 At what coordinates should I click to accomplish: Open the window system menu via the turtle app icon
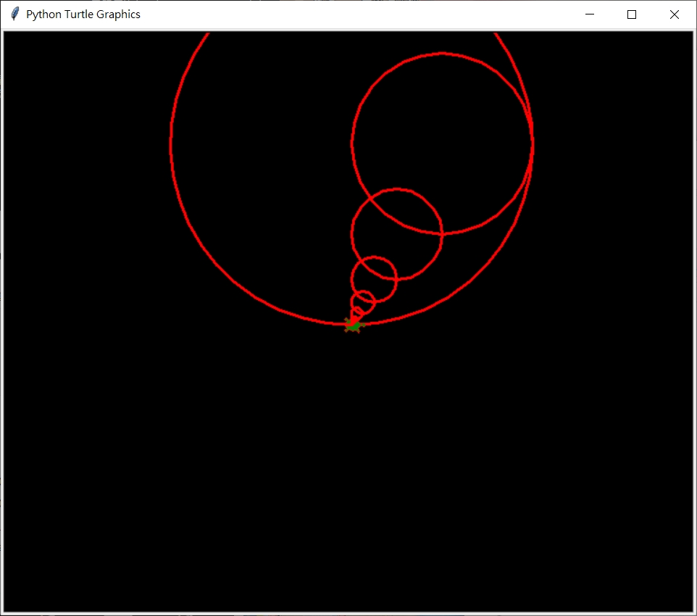(13, 14)
